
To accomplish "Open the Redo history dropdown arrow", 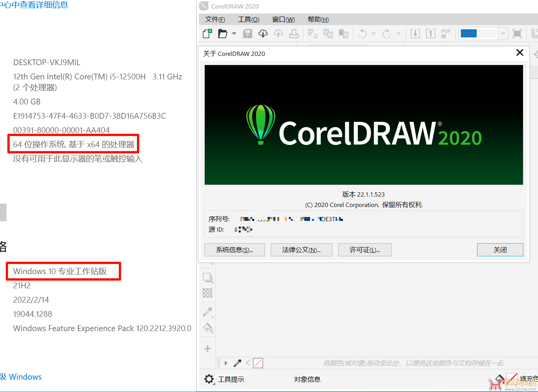I will (398, 34).
